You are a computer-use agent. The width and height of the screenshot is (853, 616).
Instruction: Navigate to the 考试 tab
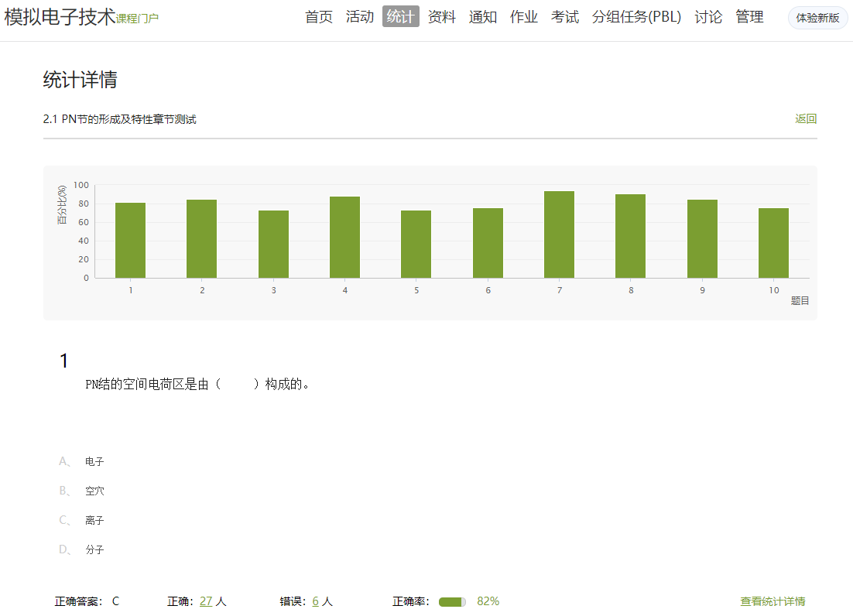point(565,17)
